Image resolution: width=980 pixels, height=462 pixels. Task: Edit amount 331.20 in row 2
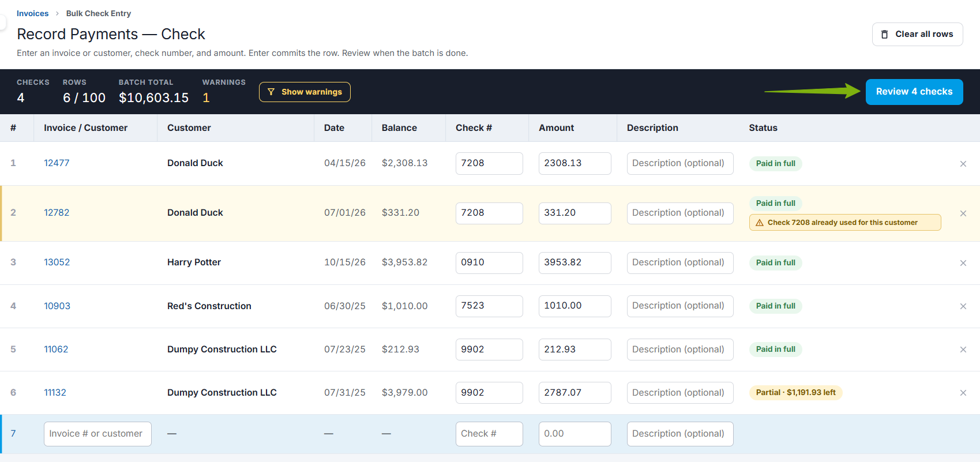575,213
